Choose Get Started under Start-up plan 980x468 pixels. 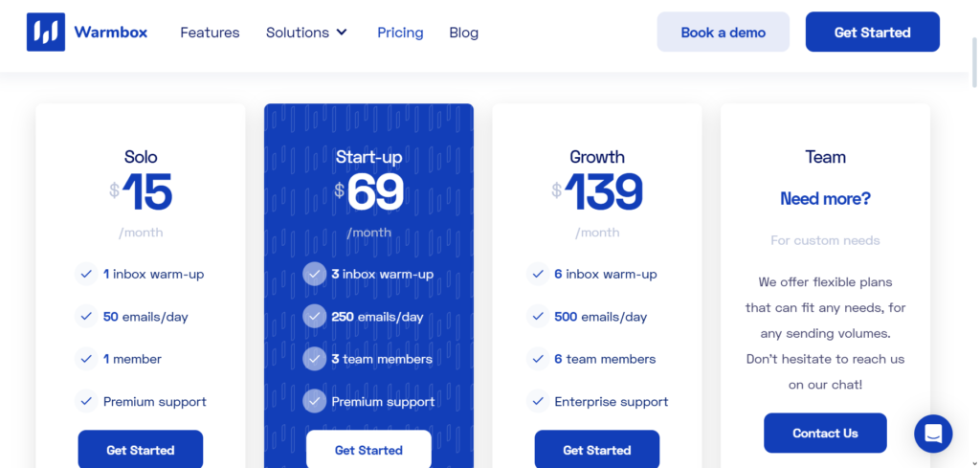(x=368, y=449)
